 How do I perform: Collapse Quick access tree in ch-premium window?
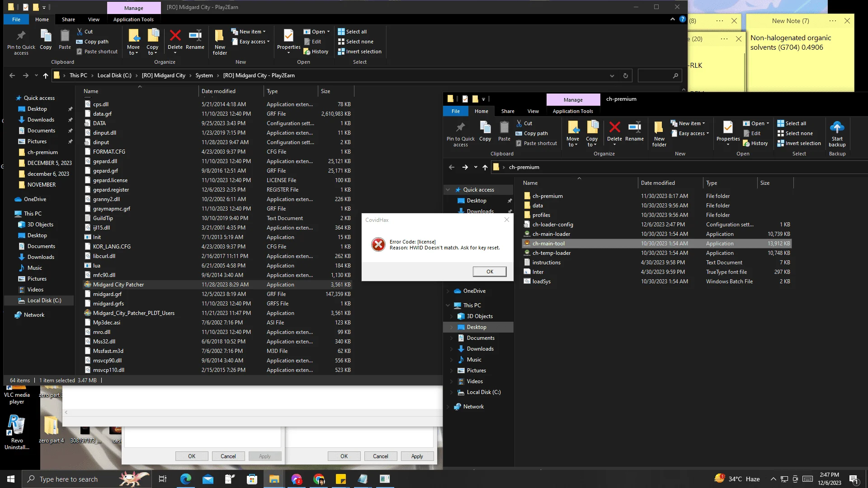448,190
